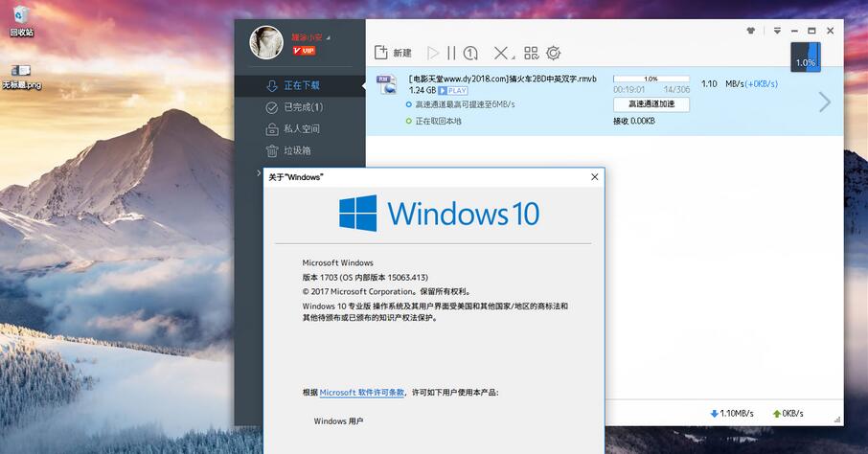Click the red VIP badge
Viewport: 868px width, 454px height.
(x=304, y=51)
